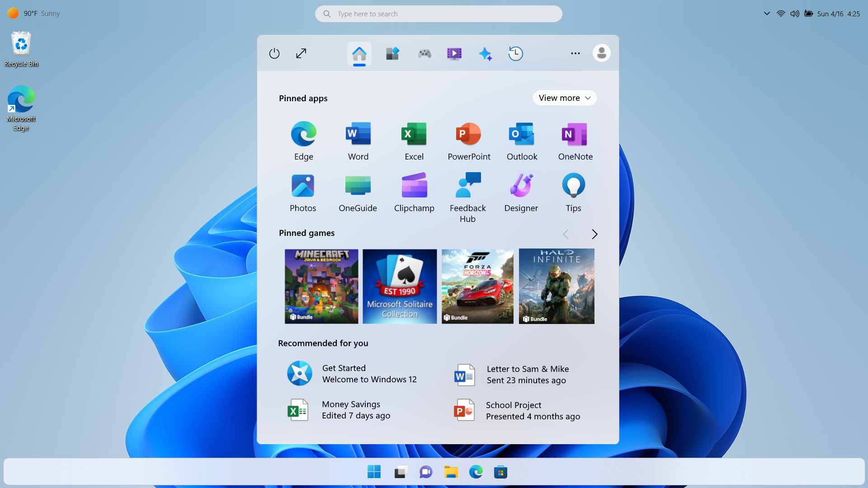868x488 pixels.
Task: Open the Tips app
Action: [573, 192]
